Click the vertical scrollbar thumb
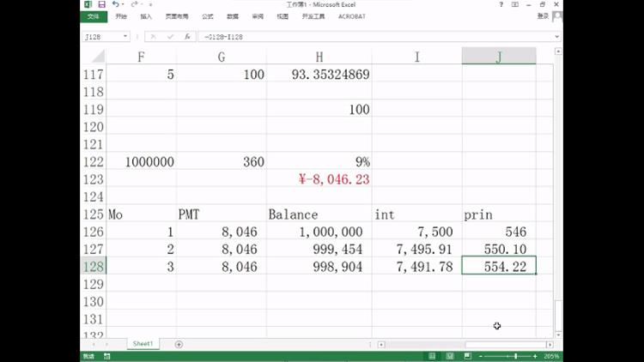 click(558, 316)
